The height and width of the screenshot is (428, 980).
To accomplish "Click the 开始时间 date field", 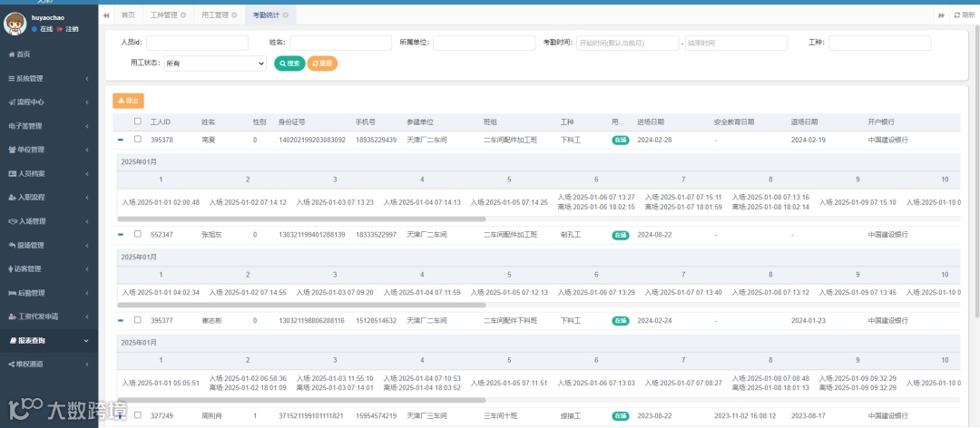I will (628, 44).
